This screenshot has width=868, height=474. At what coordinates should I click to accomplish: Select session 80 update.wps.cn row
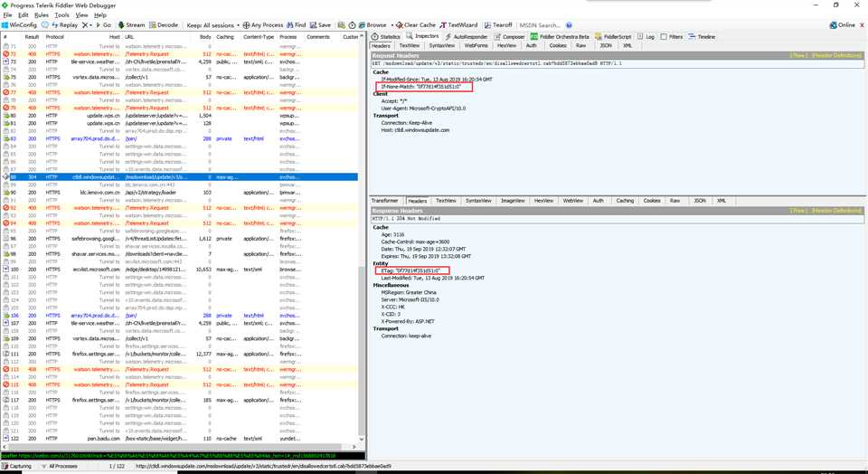180,115
